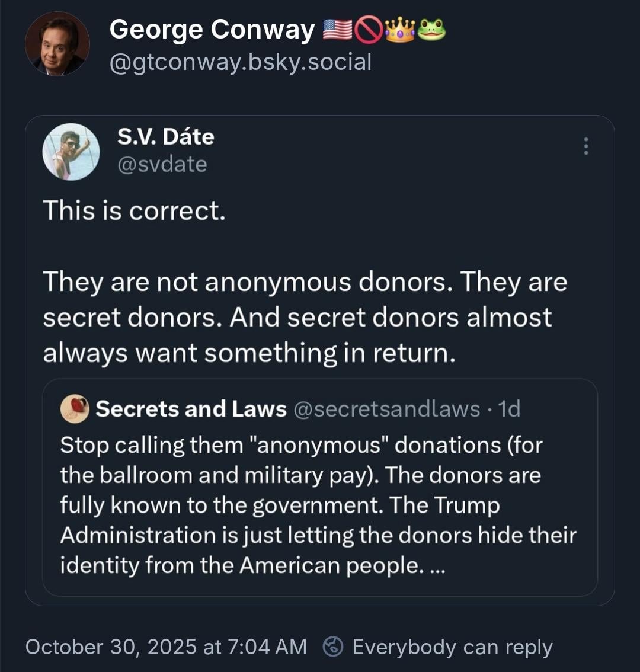Click the frog emoji beside George Conway

pyautogui.click(x=431, y=30)
